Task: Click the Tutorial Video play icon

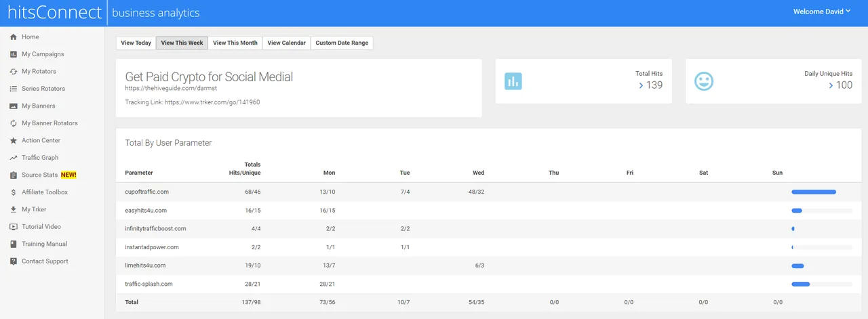Action: (x=14, y=227)
